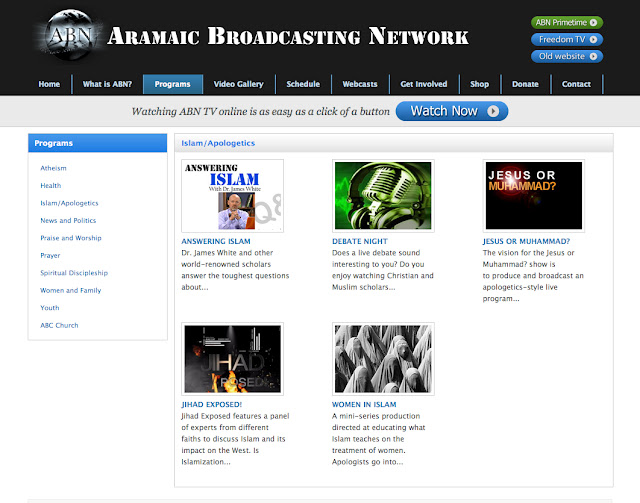The height and width of the screenshot is (503, 640).
Task: Click JESUS OR MUHAMMAD? title link
Action: click(x=527, y=241)
